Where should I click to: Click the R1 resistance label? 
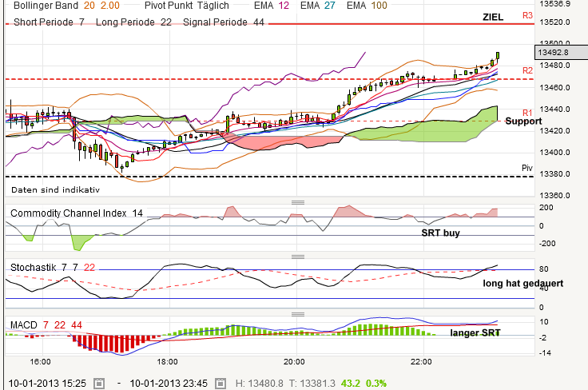pyautogui.click(x=527, y=113)
